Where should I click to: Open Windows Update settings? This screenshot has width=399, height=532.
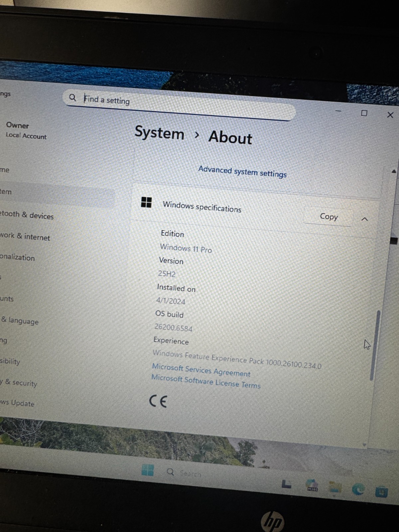click(17, 403)
